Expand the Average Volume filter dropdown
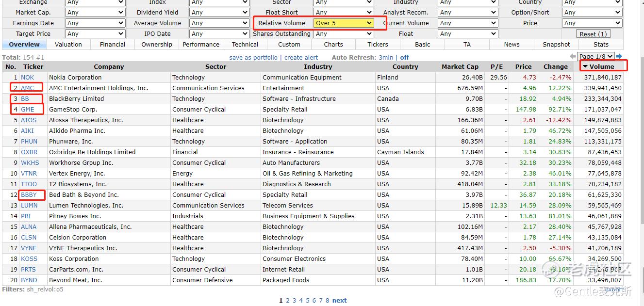 point(219,23)
